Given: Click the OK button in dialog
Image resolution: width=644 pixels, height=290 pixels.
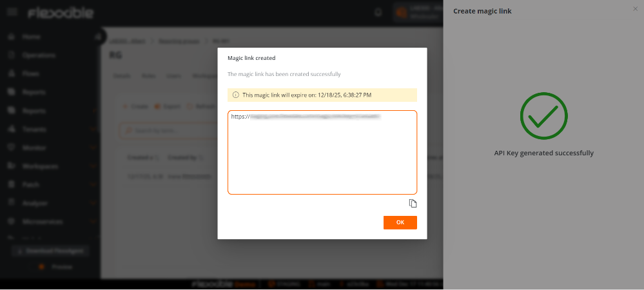Looking at the screenshot, I should click(400, 222).
